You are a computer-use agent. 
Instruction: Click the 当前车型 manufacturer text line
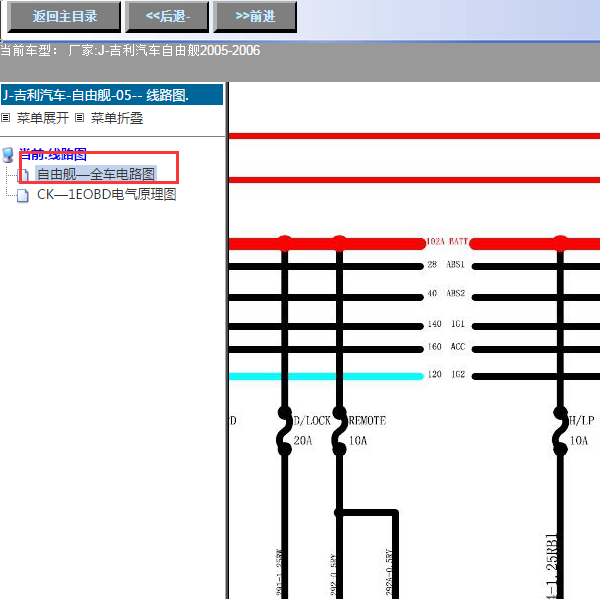[x=130, y=51]
